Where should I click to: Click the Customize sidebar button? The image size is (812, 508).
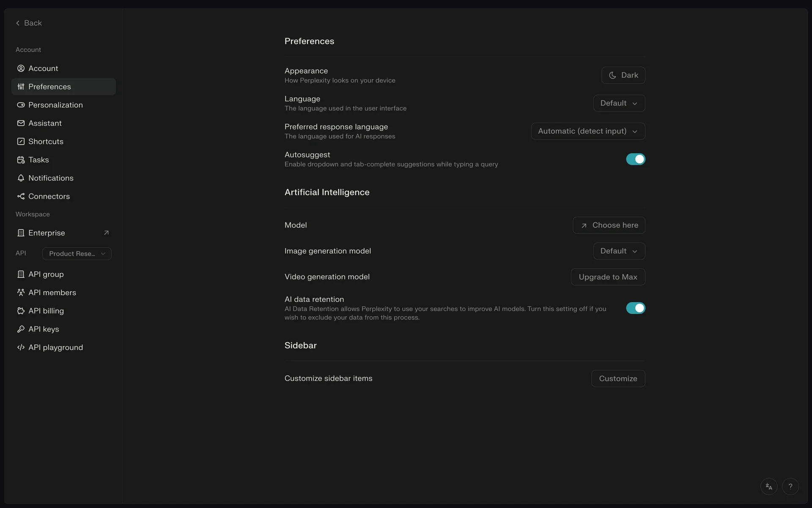point(617,378)
